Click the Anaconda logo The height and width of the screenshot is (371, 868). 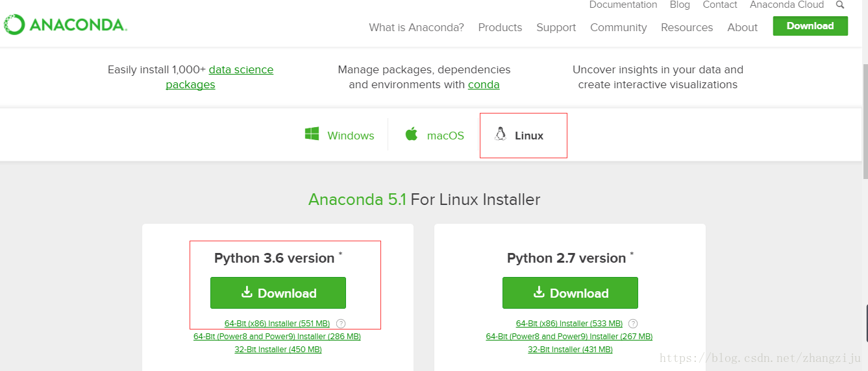pos(65,25)
